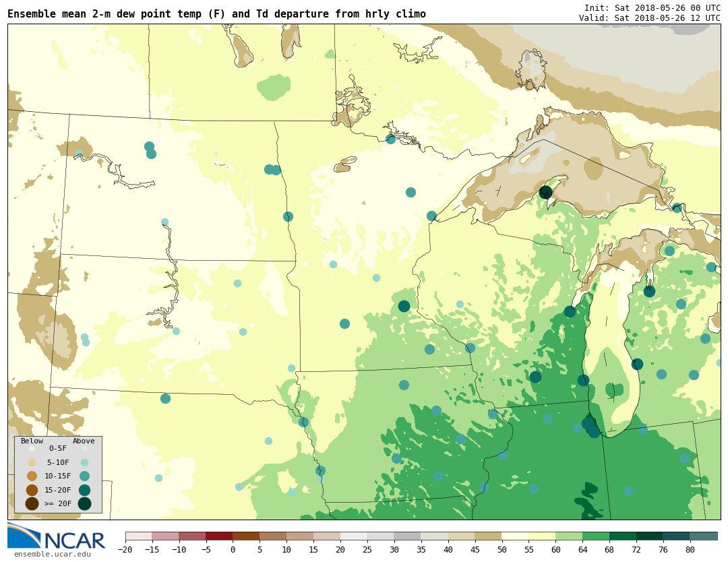Click the -20 tick label on color bar
This screenshot has width=728, height=562.
click(125, 549)
